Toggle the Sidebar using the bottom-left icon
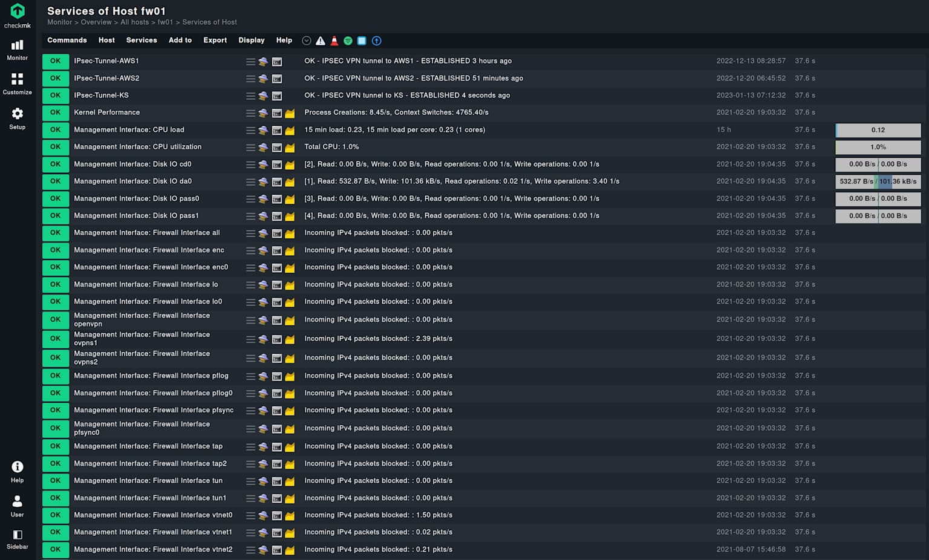Screen dimensions: 929x560 pyautogui.click(x=17, y=536)
